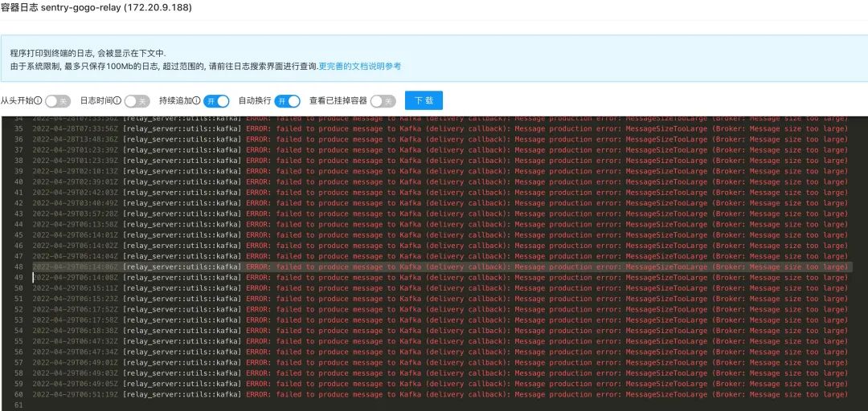Select timestamp 2022-04-29T06:14:02Z

coord(75,246)
